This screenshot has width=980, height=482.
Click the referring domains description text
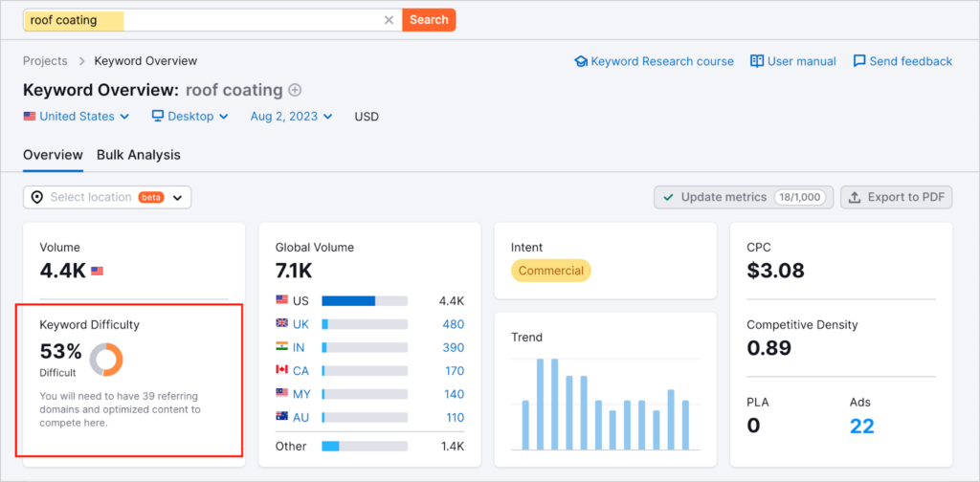click(x=120, y=409)
